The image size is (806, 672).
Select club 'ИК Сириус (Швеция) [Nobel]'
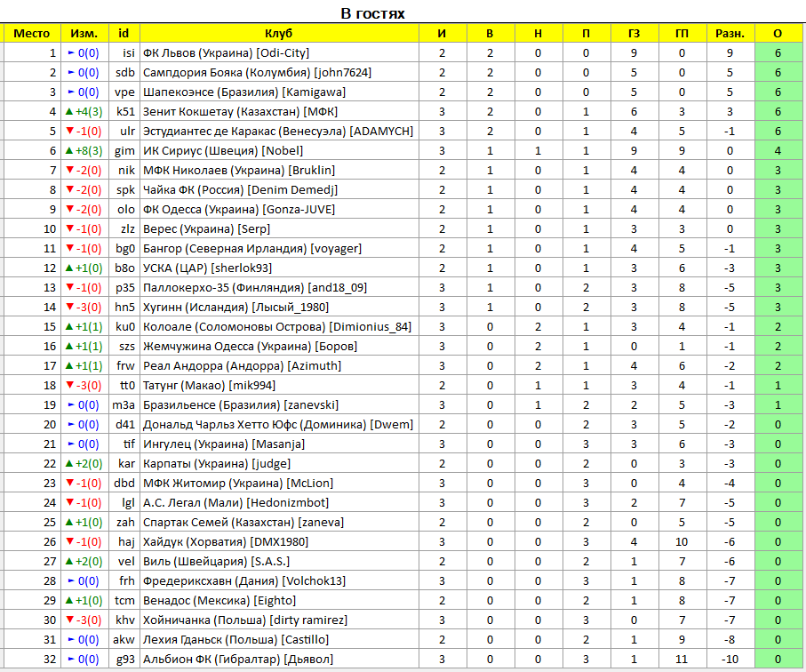pyautogui.click(x=223, y=150)
